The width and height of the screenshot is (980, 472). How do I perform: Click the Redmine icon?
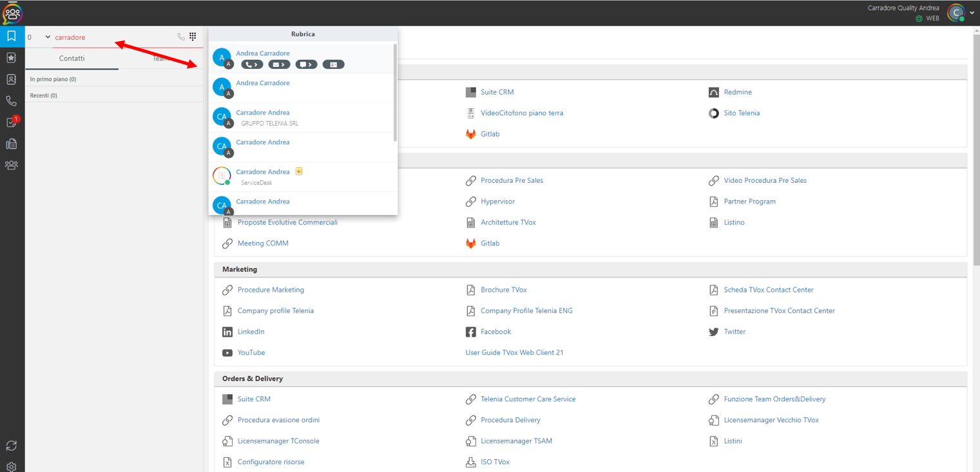pos(714,92)
